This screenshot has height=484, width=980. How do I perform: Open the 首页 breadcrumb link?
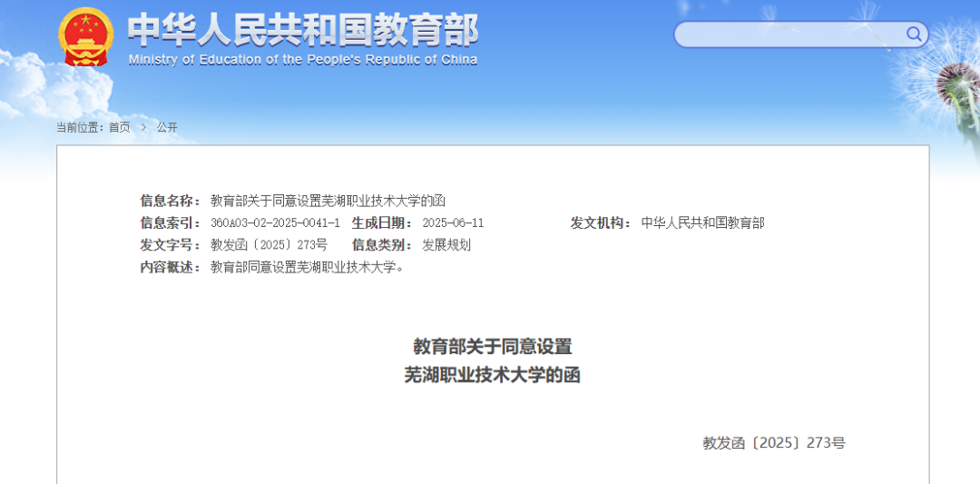120,127
